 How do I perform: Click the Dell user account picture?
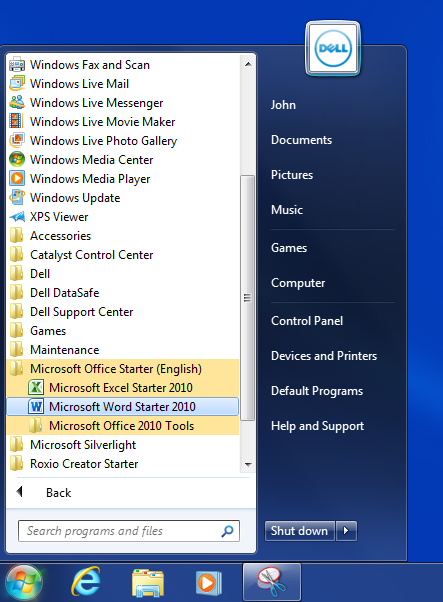click(x=333, y=48)
